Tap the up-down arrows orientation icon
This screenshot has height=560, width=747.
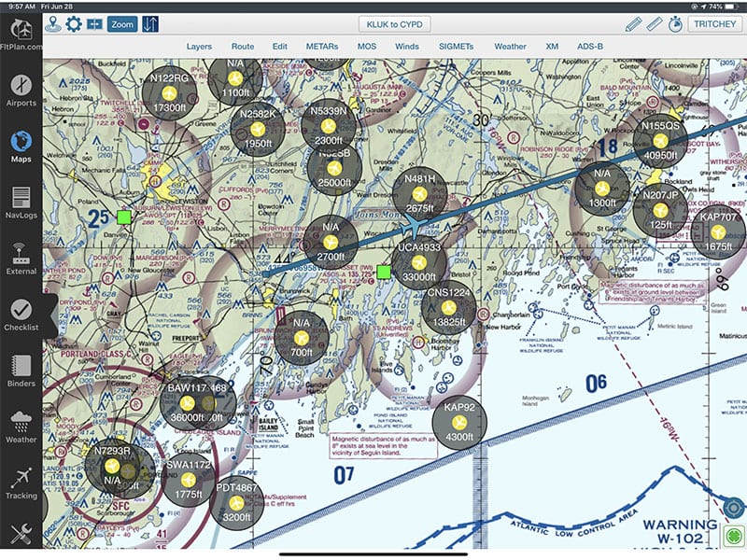pyautogui.click(x=150, y=24)
